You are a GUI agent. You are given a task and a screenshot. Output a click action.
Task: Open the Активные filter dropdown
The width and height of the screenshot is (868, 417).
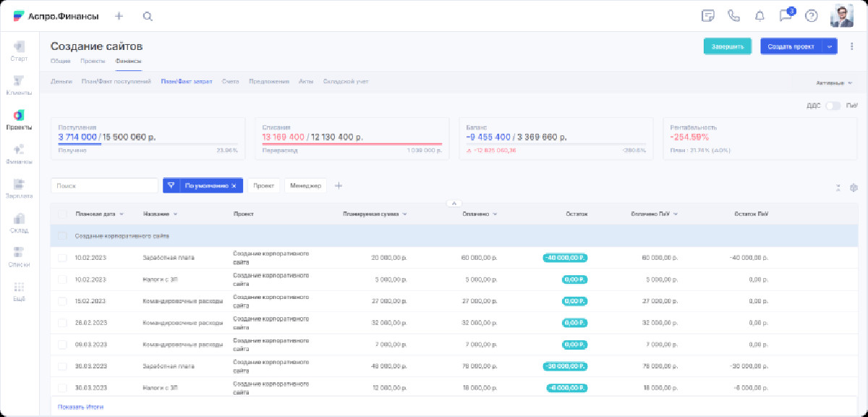(833, 83)
